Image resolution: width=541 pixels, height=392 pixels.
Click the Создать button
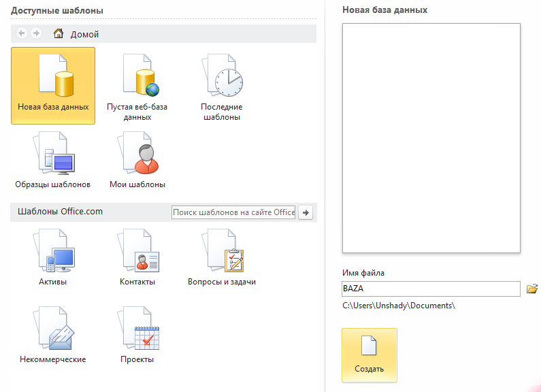pos(370,355)
